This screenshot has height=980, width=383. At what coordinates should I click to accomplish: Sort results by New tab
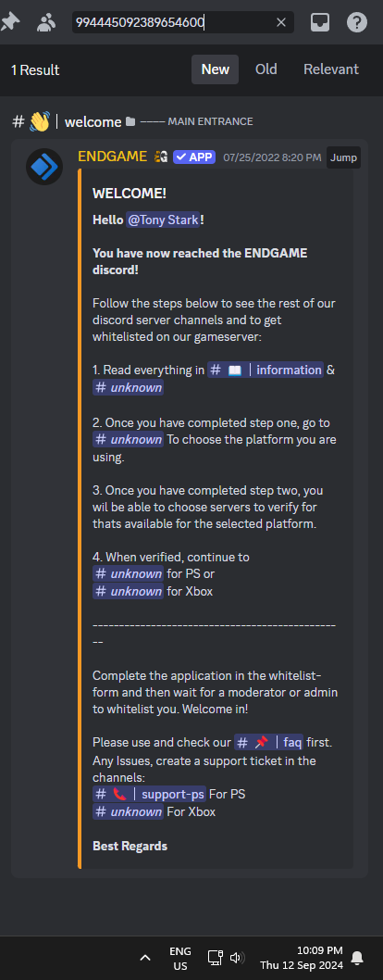tap(216, 69)
